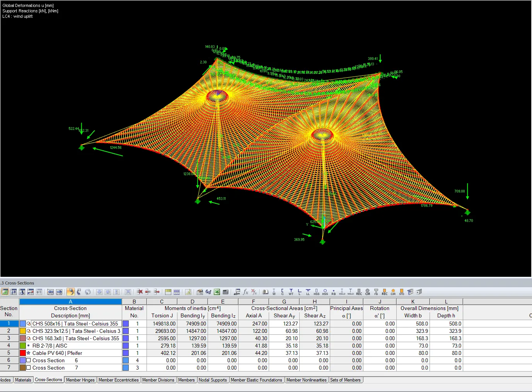Open the cross-section library book icon
Viewport: 532px width, 392px height.
[266, 292]
